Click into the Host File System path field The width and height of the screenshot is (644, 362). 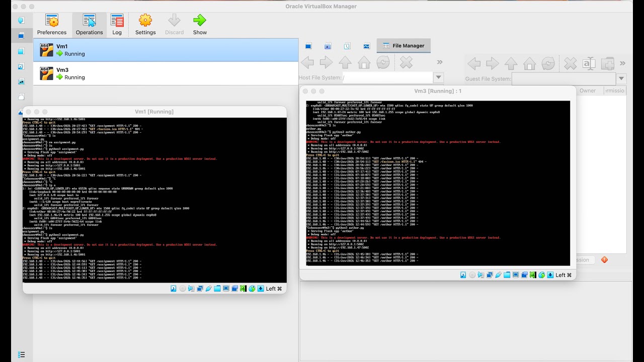tap(387, 78)
